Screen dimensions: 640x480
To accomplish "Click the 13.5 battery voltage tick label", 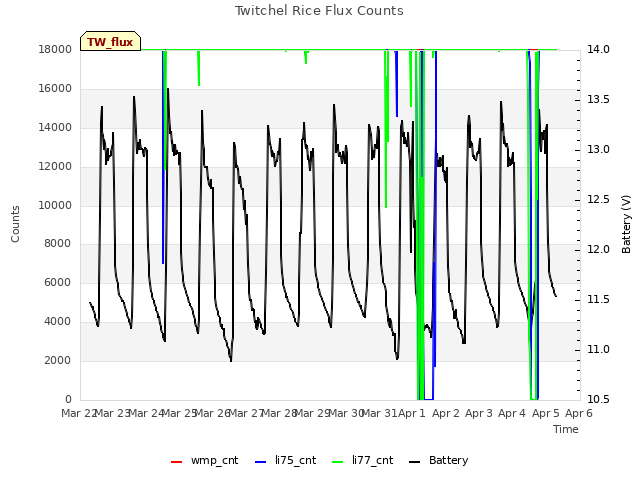I will (x=598, y=100).
